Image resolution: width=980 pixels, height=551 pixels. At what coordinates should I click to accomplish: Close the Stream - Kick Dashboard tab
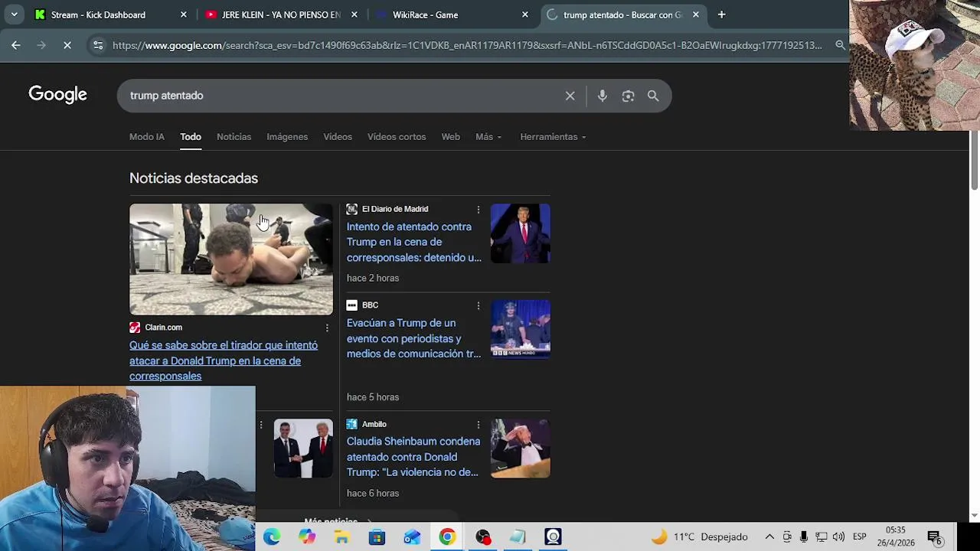(x=183, y=15)
